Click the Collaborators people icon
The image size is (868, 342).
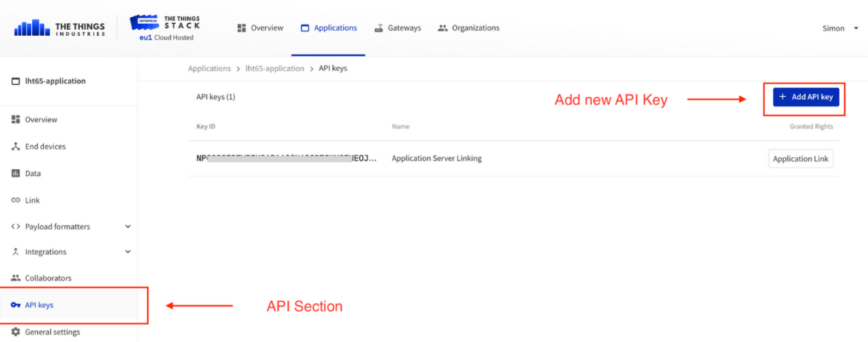[16, 278]
